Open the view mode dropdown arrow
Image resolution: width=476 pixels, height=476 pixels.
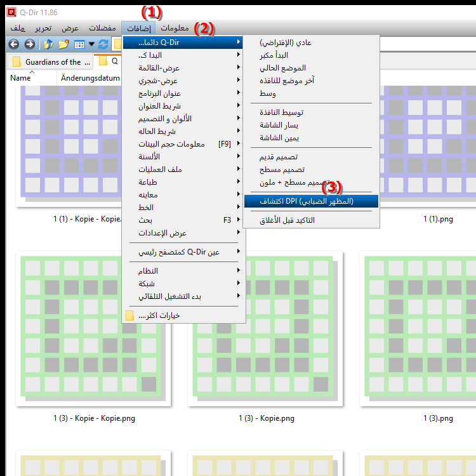91,44
